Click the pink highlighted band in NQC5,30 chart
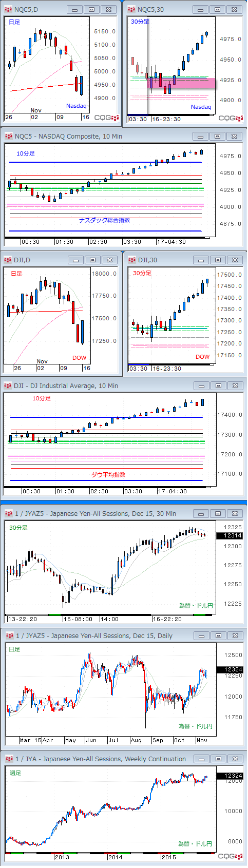Screen dimensions: 248x868 pyautogui.click(x=182, y=83)
